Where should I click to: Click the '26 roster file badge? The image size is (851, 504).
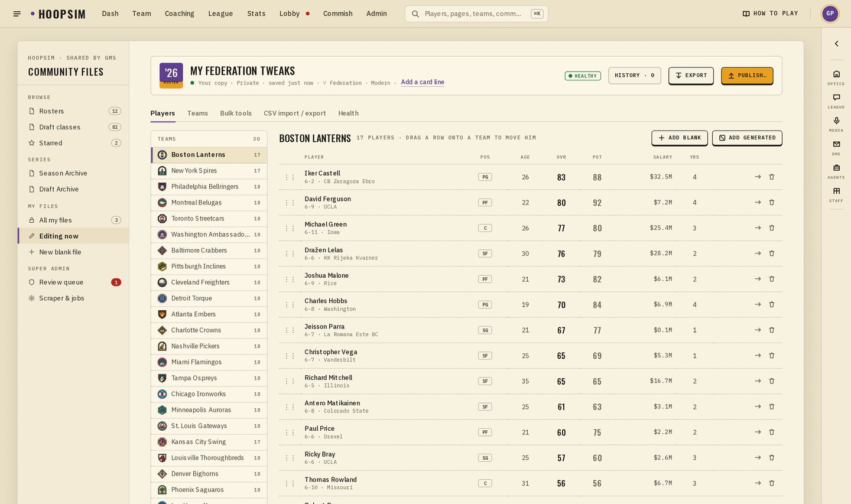[x=171, y=76]
